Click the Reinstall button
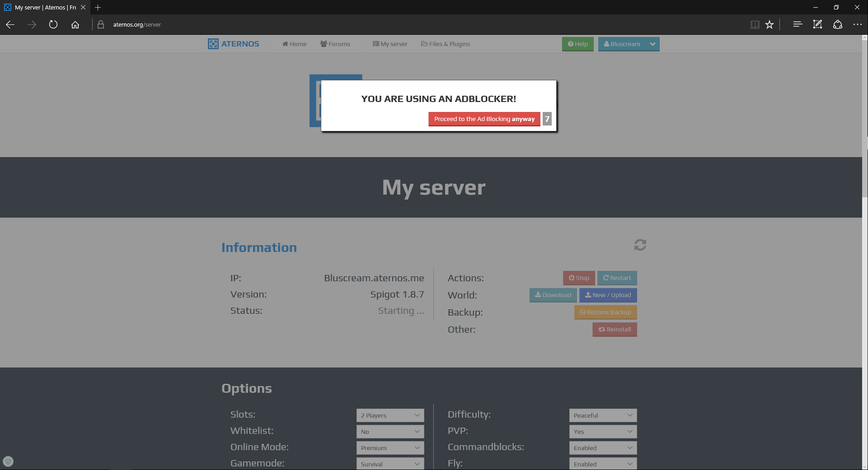 point(615,330)
